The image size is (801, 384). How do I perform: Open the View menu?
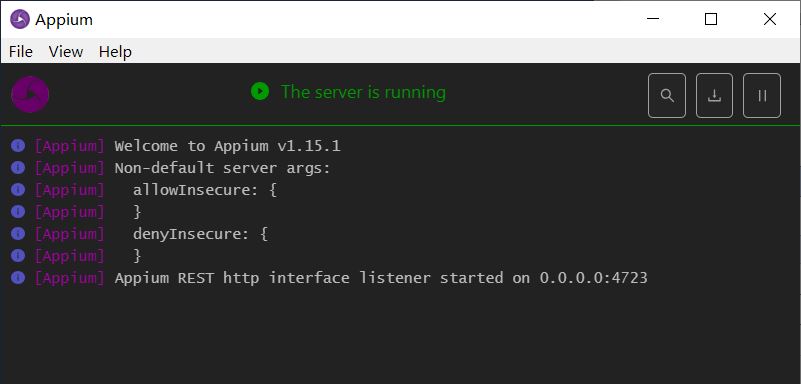tap(66, 52)
